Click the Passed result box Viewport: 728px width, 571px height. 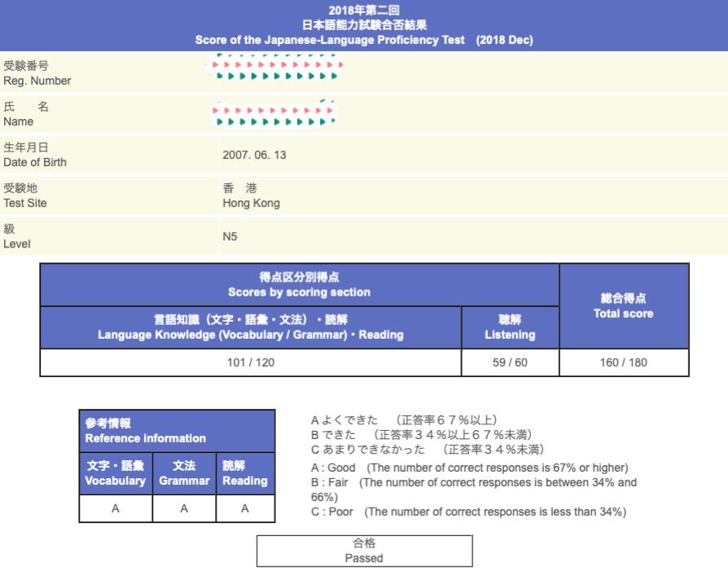coord(364,551)
